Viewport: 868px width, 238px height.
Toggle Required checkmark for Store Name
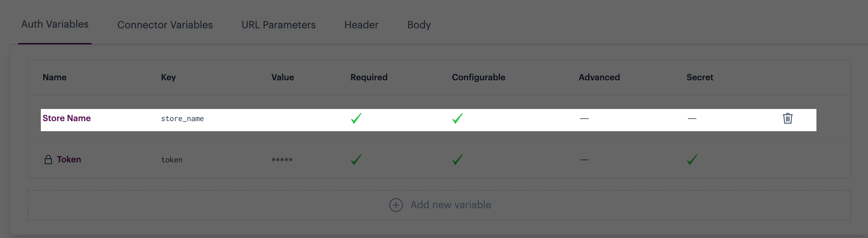(x=356, y=118)
